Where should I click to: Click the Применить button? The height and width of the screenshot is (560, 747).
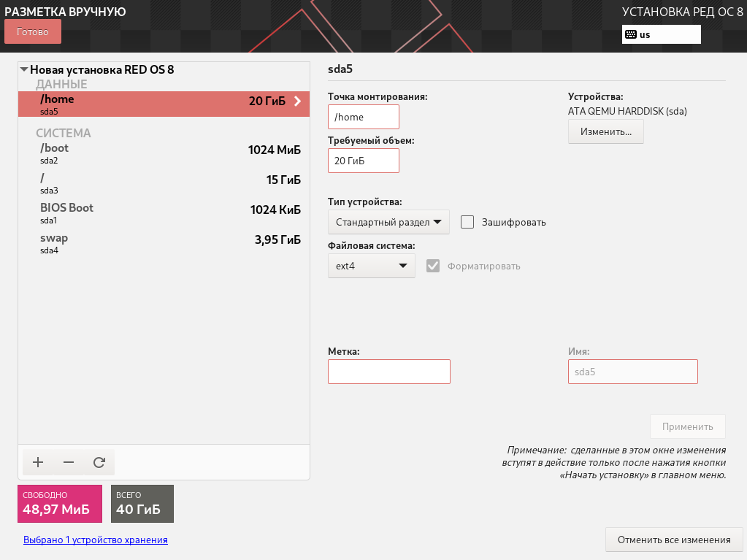[x=688, y=426]
